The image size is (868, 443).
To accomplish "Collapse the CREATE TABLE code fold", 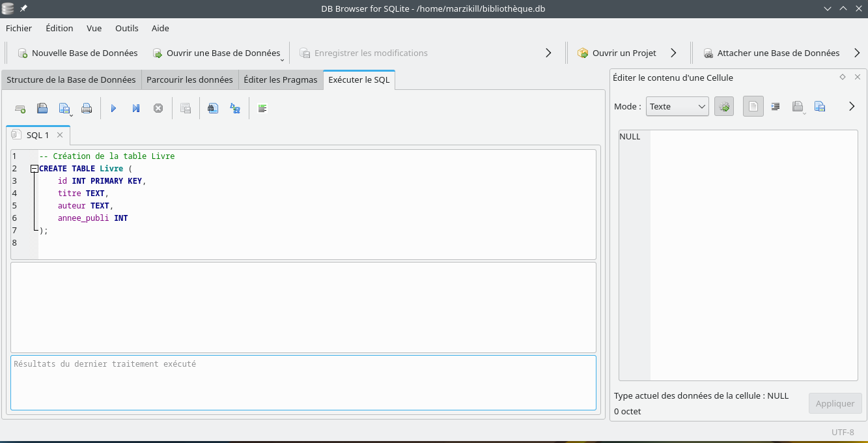I will click(34, 169).
